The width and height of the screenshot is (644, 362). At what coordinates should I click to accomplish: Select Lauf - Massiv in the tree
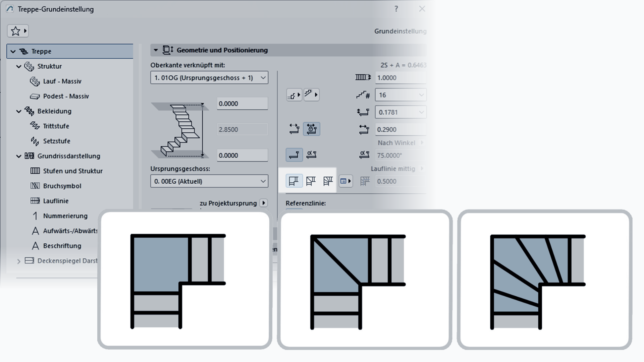(62, 81)
